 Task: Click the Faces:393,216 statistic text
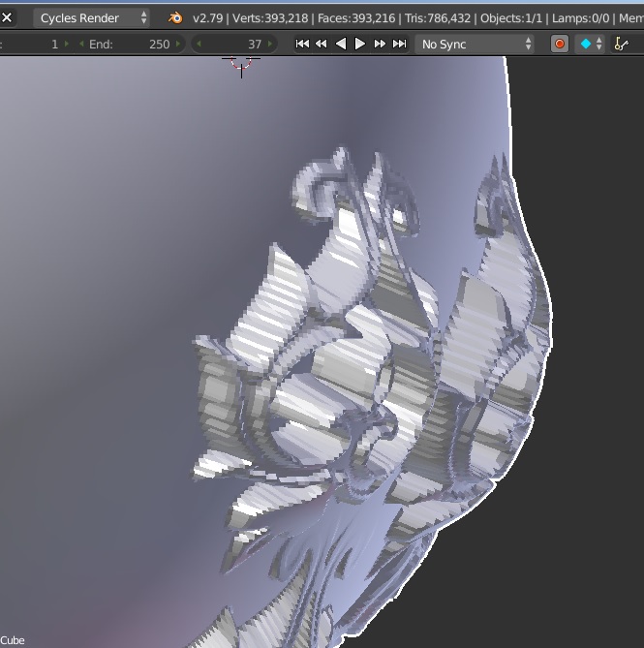[x=356, y=18]
